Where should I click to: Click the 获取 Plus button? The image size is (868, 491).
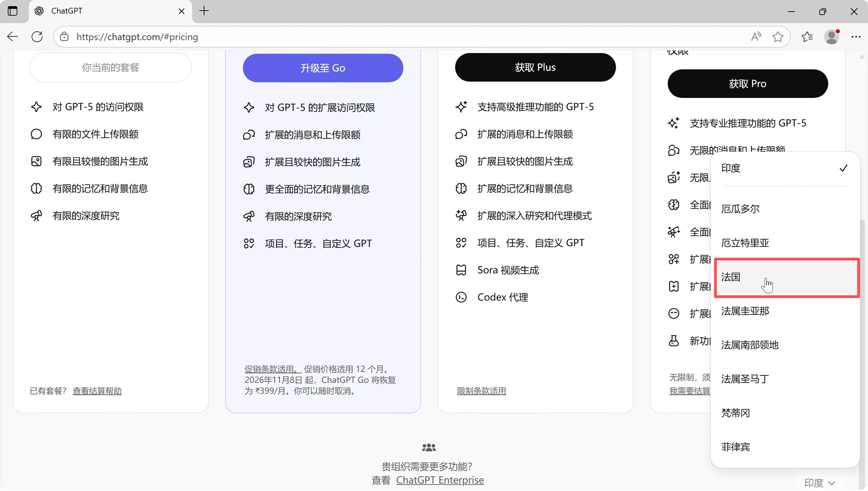tap(535, 67)
